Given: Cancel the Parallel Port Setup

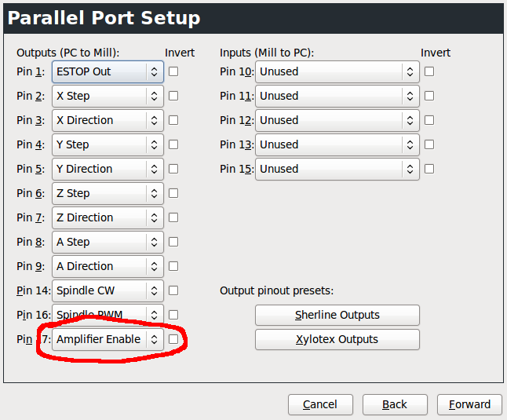Looking at the screenshot, I should click(320, 404).
